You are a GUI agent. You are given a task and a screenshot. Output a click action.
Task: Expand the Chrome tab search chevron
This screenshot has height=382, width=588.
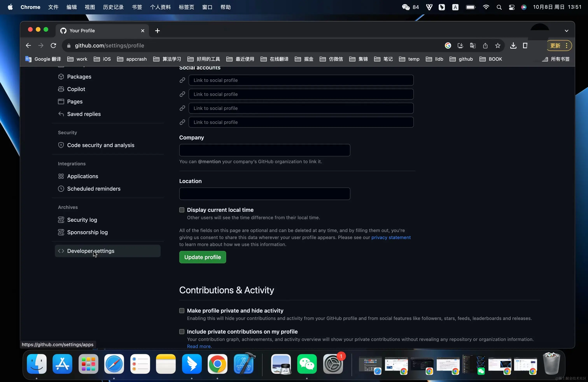pos(566,31)
